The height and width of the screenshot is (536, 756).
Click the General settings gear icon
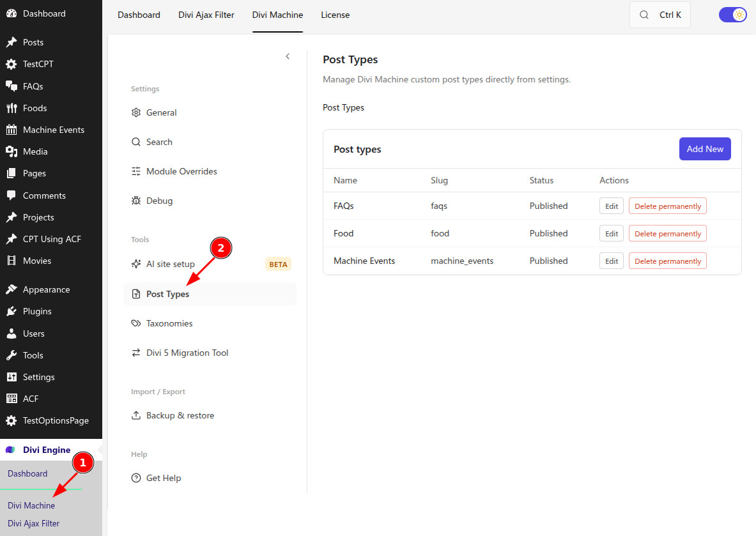[x=136, y=112]
